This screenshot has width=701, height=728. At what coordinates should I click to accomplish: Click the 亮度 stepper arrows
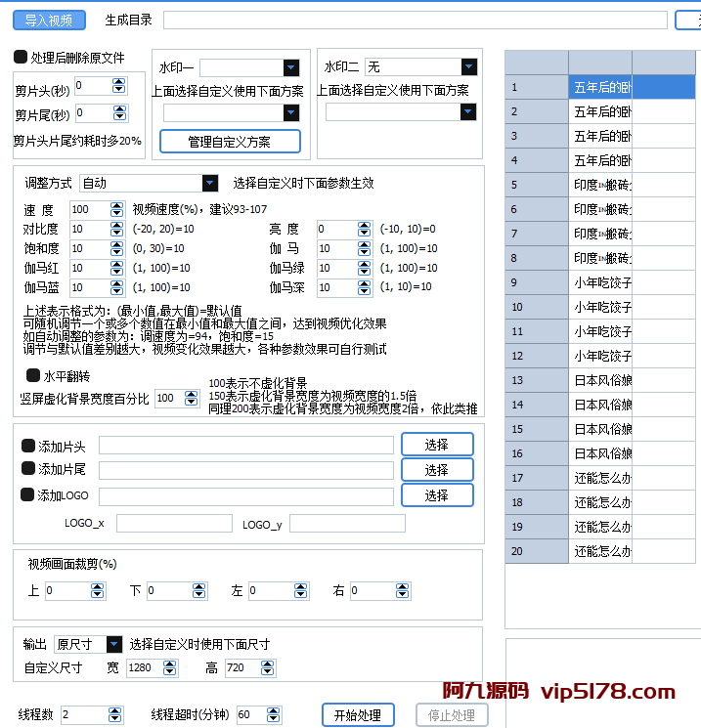[x=365, y=229]
